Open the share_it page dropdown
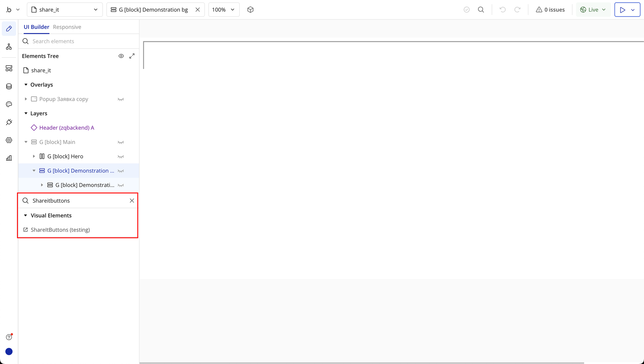 click(x=65, y=10)
